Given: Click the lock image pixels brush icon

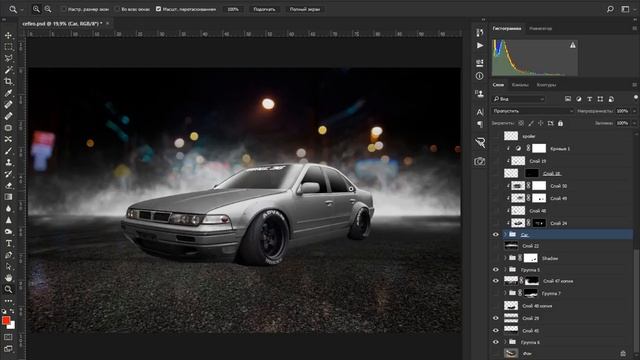Looking at the screenshot, I should (x=531, y=123).
